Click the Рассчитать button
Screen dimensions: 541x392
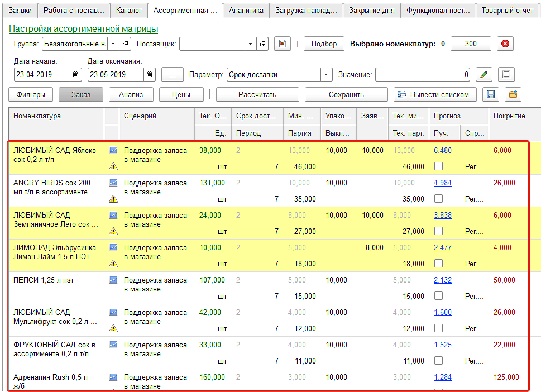tap(257, 94)
